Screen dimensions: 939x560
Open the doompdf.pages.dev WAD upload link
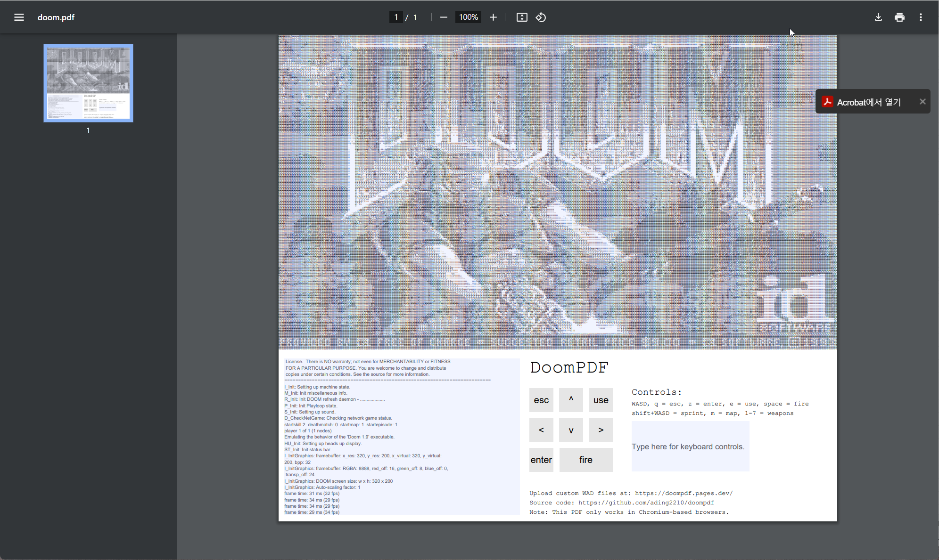tap(683, 493)
